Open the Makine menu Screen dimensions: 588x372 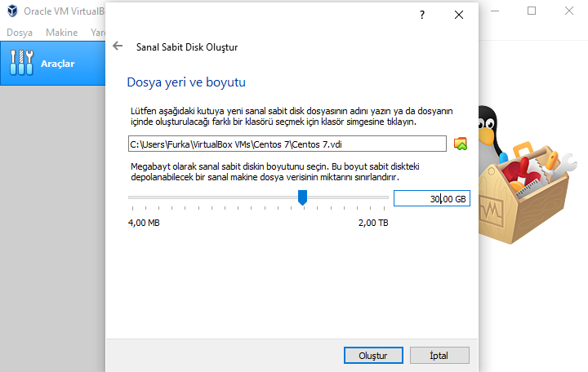click(x=62, y=33)
